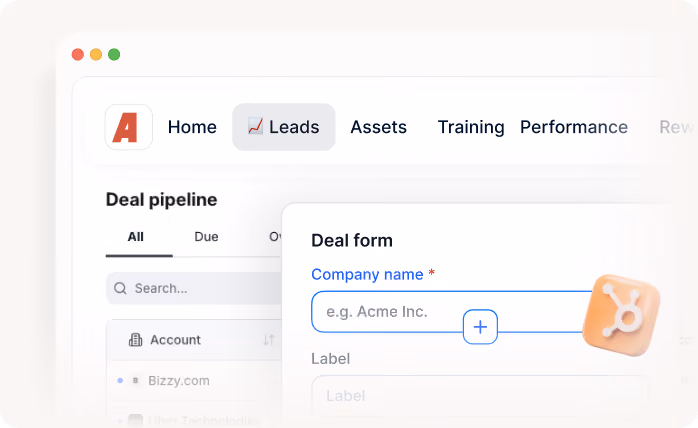
Task: Open the Training section
Action: click(471, 127)
